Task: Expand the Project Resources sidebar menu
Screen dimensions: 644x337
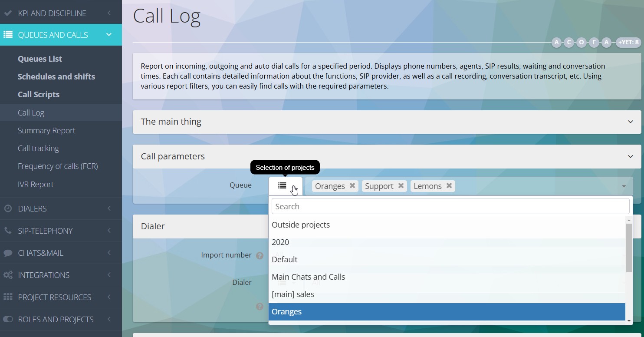Action: point(109,297)
